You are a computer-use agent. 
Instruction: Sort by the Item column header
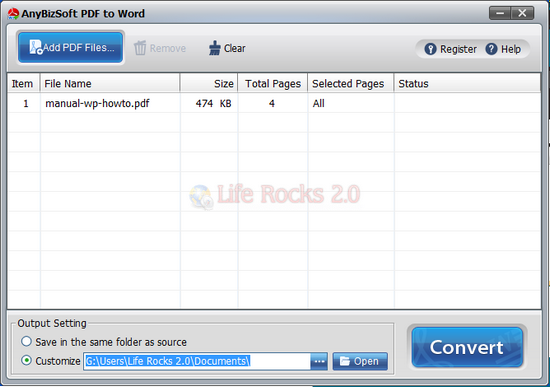(24, 84)
